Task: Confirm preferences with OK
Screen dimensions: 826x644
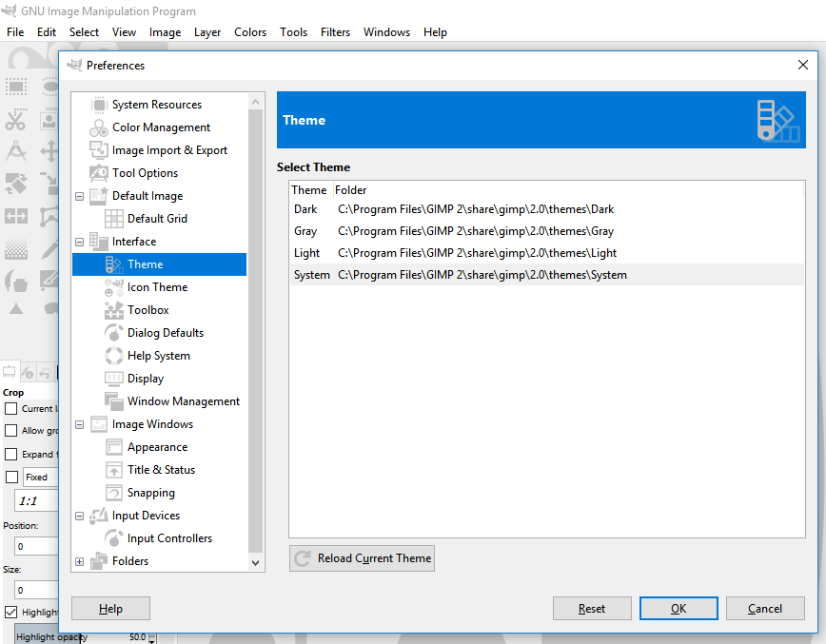Action: 678,609
